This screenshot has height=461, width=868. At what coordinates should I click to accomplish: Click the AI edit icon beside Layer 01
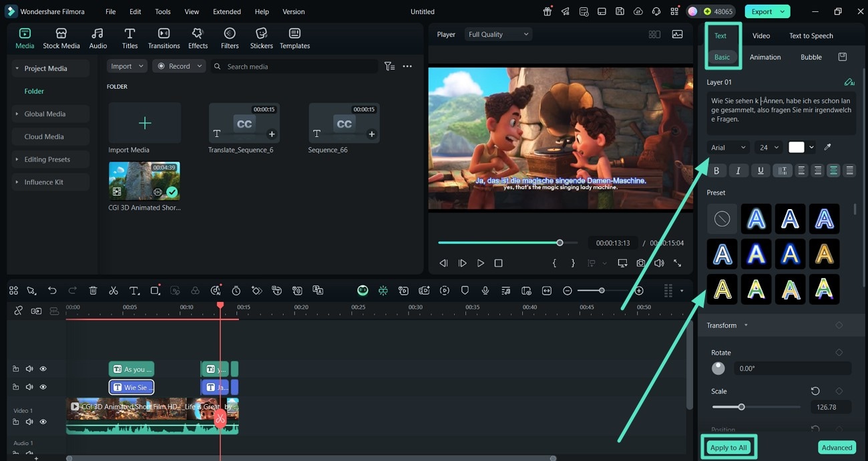pyautogui.click(x=849, y=82)
